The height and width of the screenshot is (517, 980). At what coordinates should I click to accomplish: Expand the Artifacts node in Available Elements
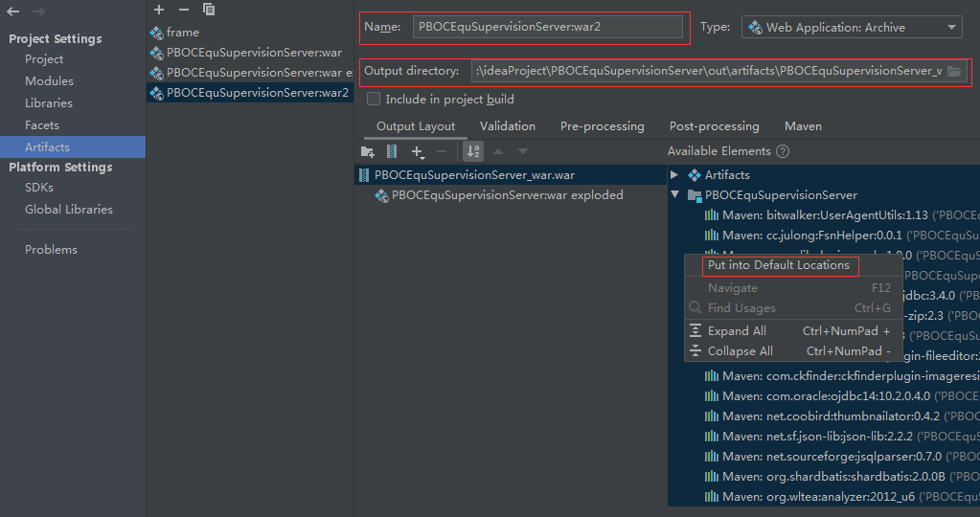pos(674,175)
